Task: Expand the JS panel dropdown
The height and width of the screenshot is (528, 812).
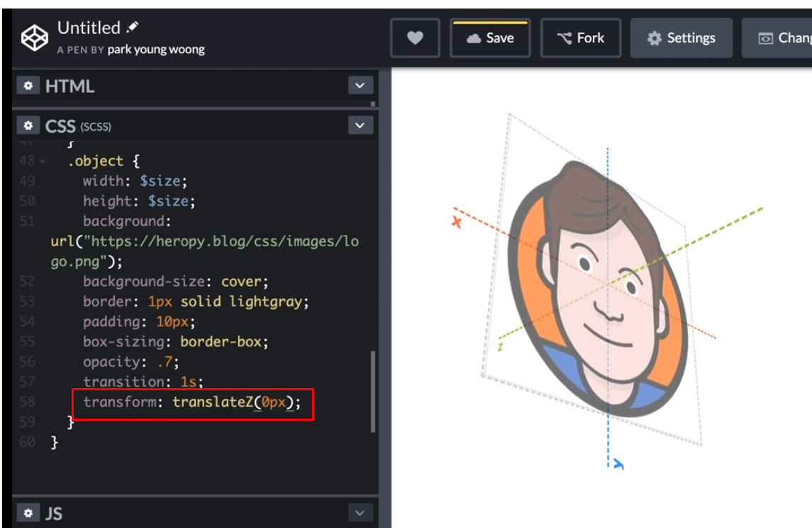Action: point(360,512)
